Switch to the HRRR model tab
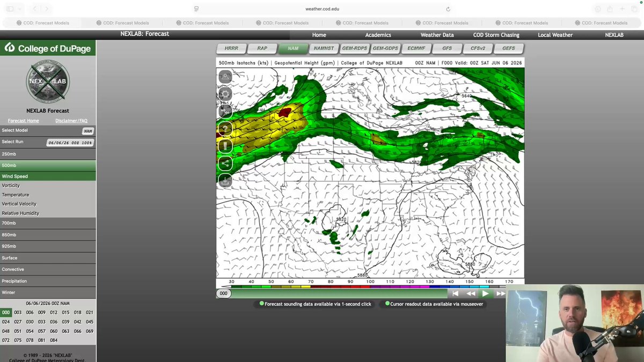The width and height of the screenshot is (644, 362). (x=231, y=48)
